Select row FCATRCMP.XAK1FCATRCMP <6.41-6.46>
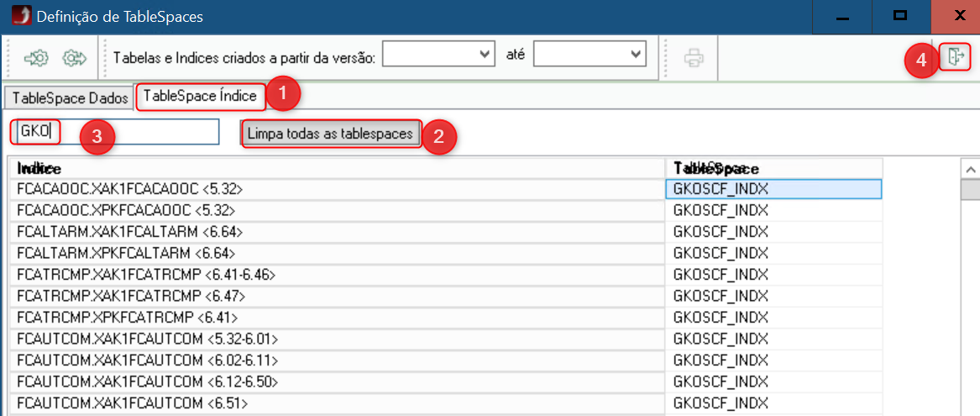 point(338,274)
